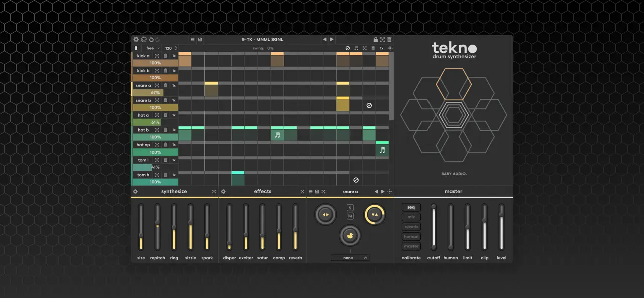Image resolution: width=644 pixels, height=298 pixels.
Task: Randomize the snare a track pattern
Action: tap(156, 85)
